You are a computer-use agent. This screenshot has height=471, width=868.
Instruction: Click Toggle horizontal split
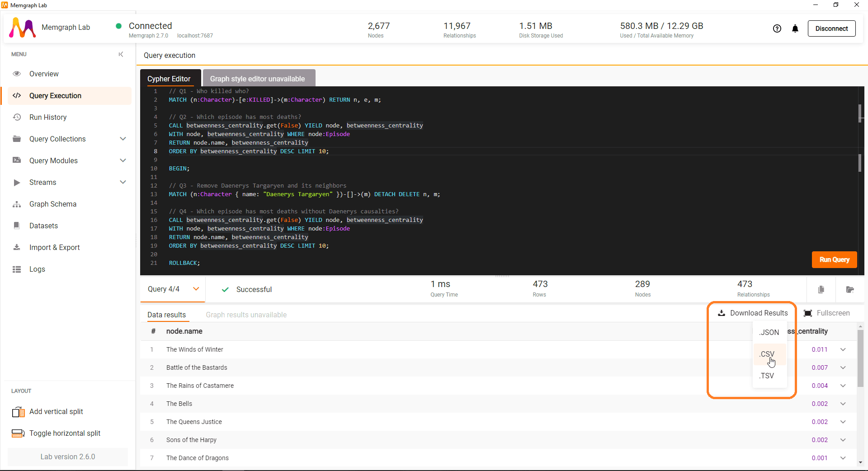coord(56,433)
